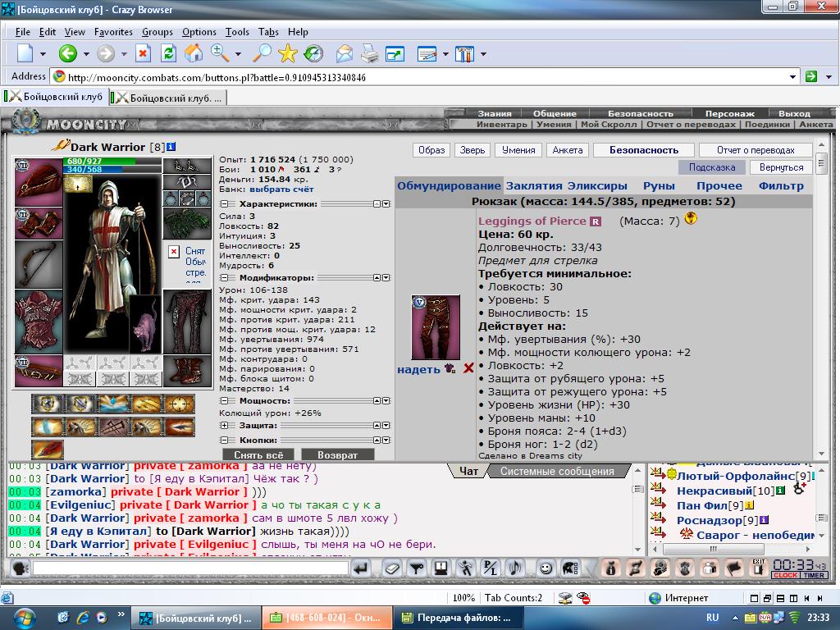Click the TIMER toggle under the clock
The width and height of the screenshot is (840, 630).
pyautogui.click(x=813, y=575)
